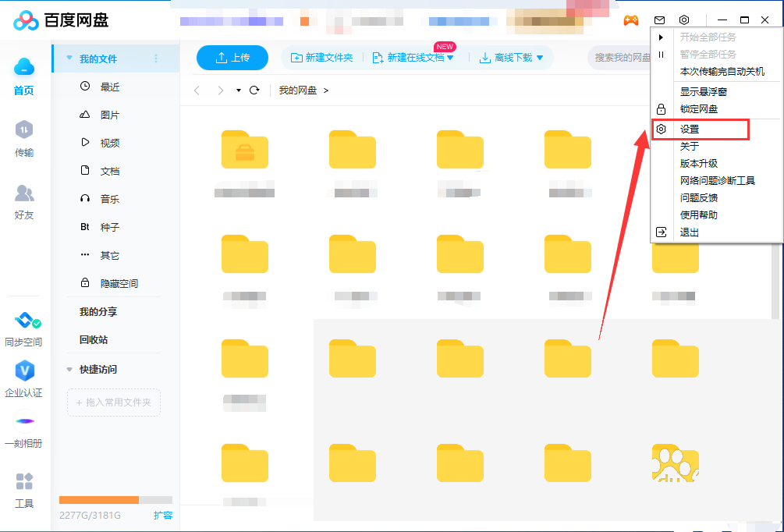Select 使用帮助 menu entry

[x=698, y=215]
